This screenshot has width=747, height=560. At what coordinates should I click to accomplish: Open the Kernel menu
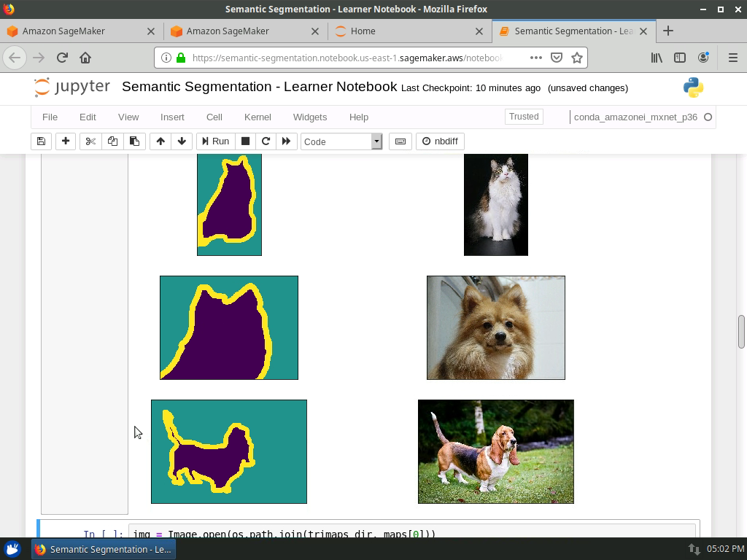click(x=258, y=117)
